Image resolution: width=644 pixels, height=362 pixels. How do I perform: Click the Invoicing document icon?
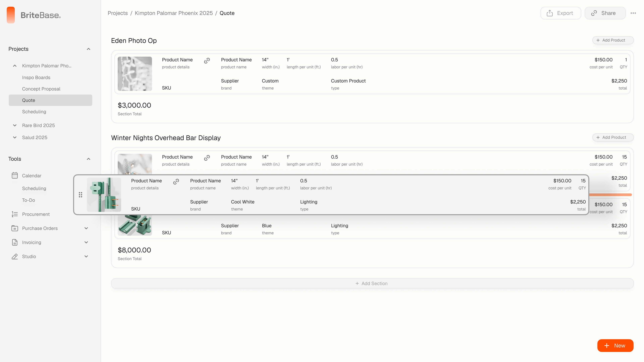pos(15,242)
